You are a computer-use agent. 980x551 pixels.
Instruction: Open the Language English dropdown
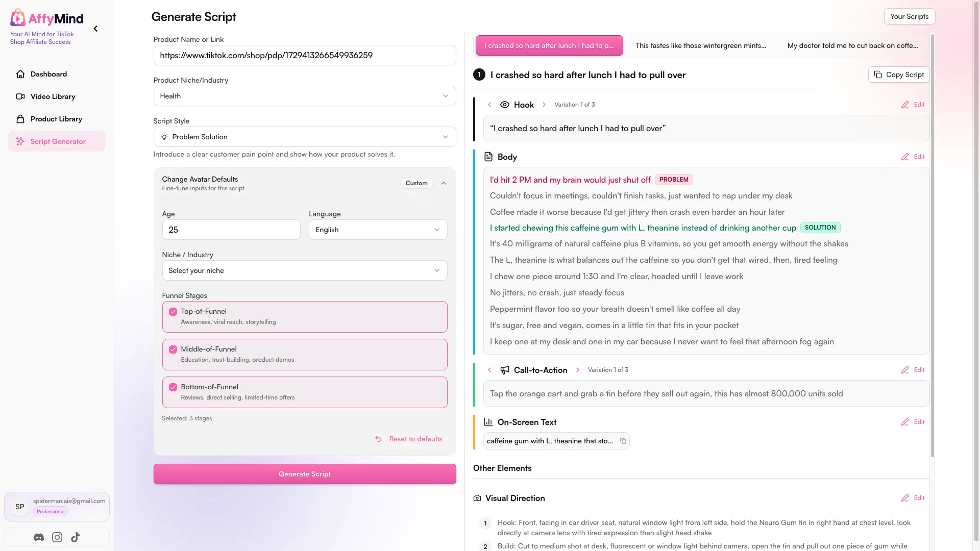point(378,230)
